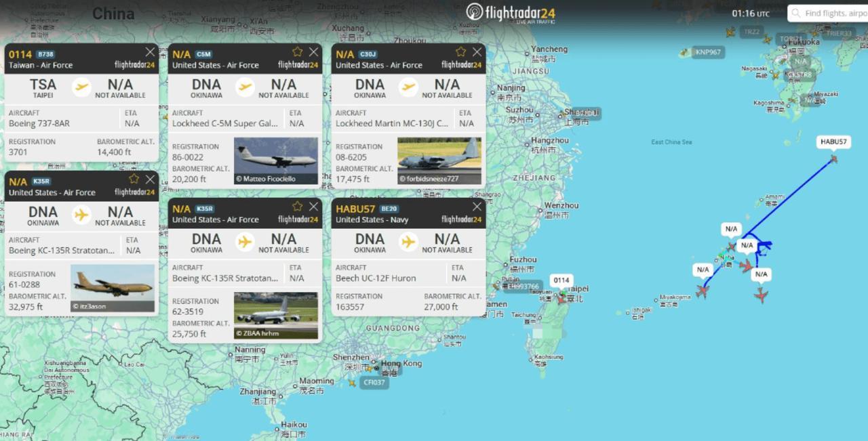The width and height of the screenshot is (868, 441).
Task: Click the plane route icon in the C30J panel
Action: click(408, 87)
